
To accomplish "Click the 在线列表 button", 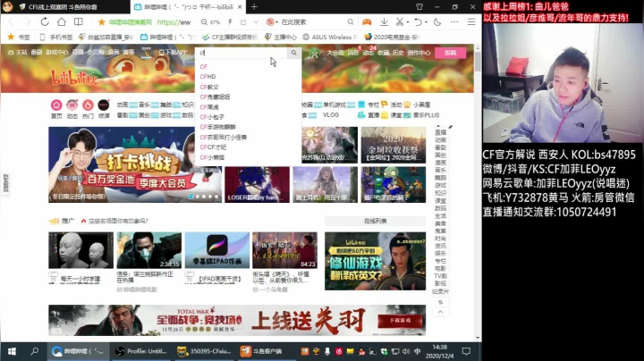I will 375,221.
